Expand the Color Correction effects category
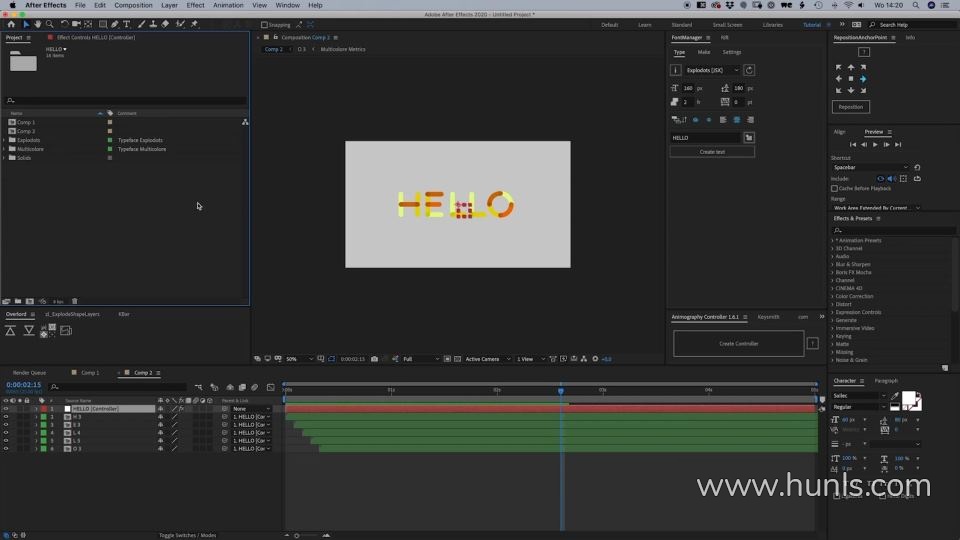960x540 pixels. click(x=832, y=296)
